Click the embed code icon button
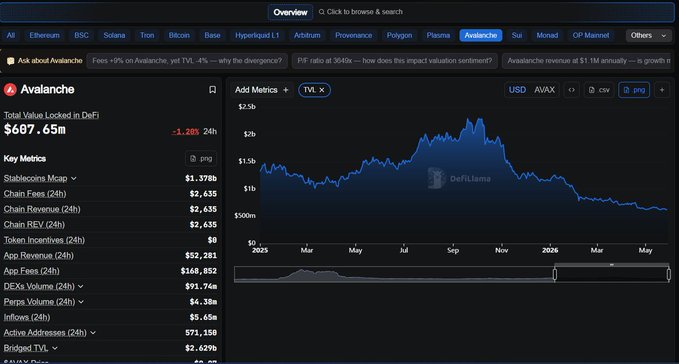 [x=572, y=90]
